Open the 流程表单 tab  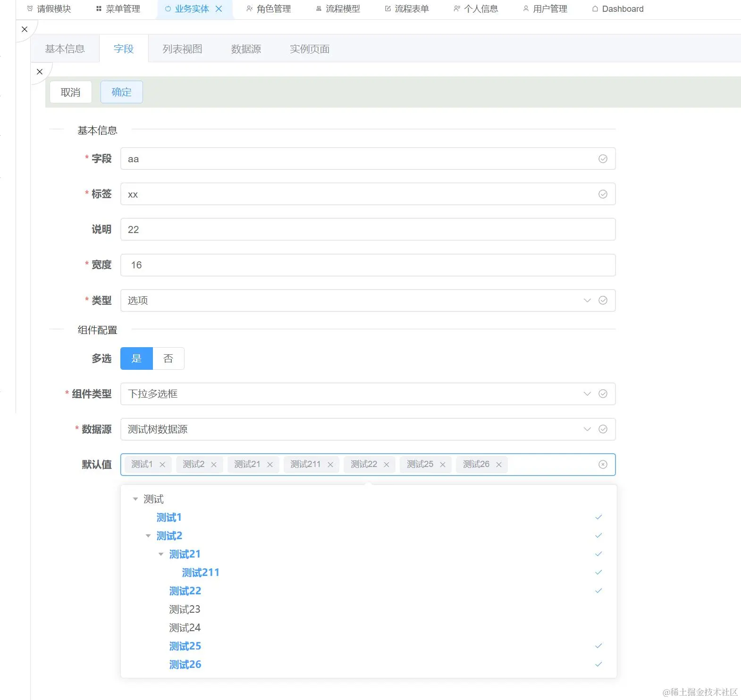407,9
